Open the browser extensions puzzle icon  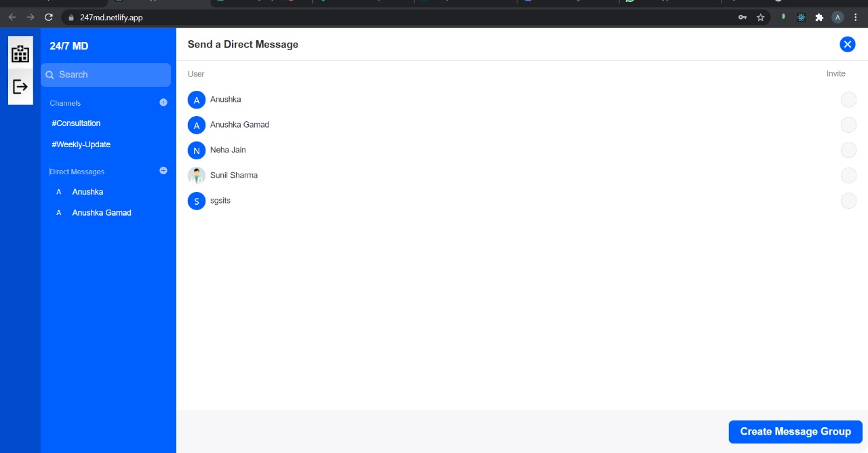819,18
